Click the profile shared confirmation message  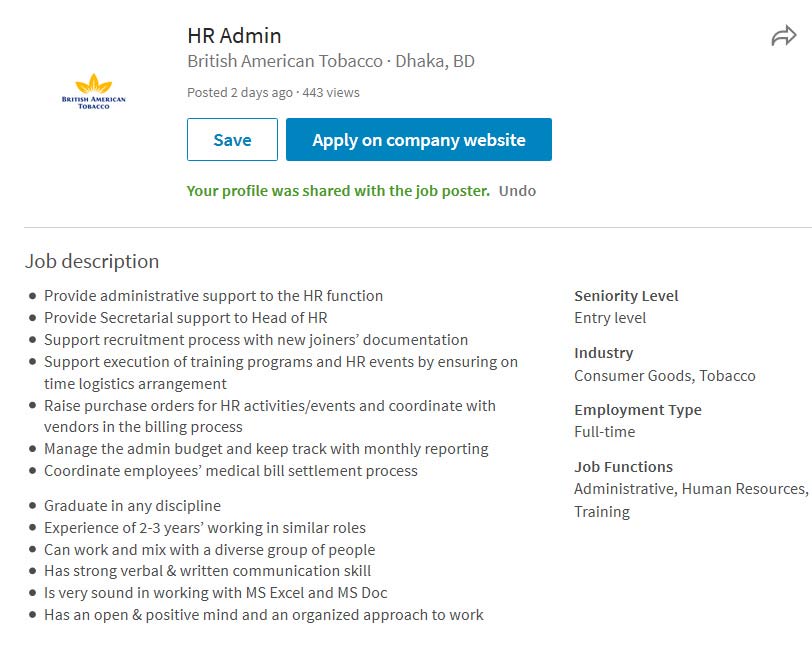pyautogui.click(x=338, y=191)
